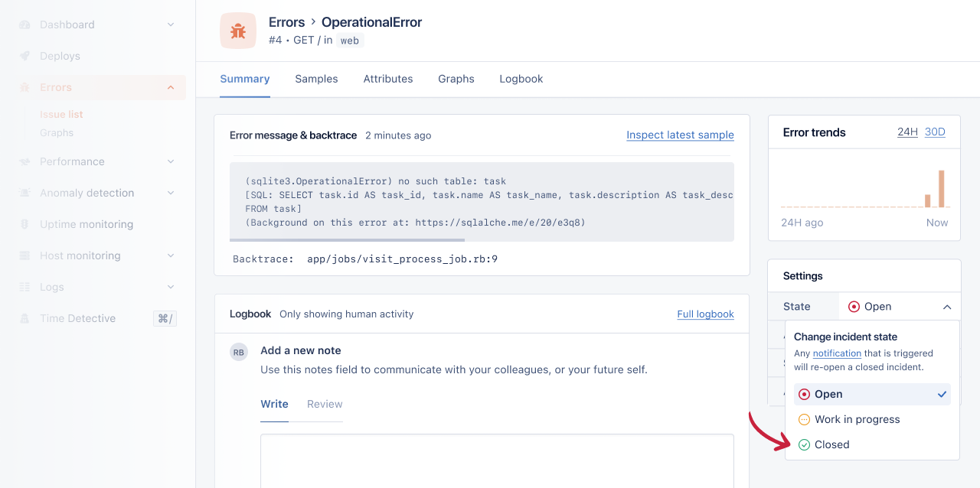Open Anomaly detection via its sidebar icon
980x488 pixels.
pyautogui.click(x=23, y=193)
